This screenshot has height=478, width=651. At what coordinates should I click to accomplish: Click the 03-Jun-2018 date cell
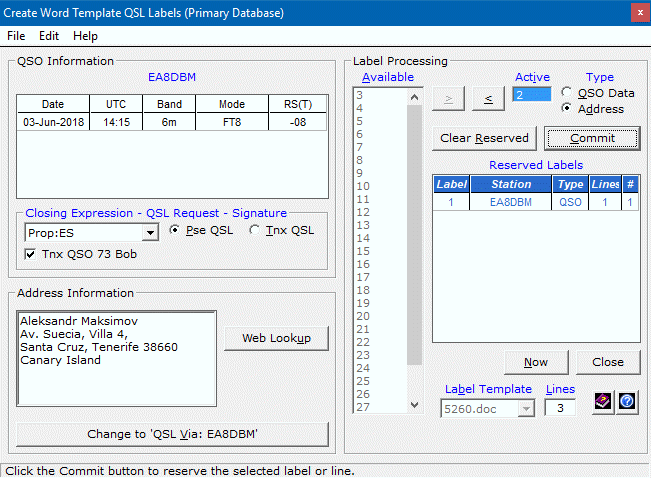tap(54, 122)
